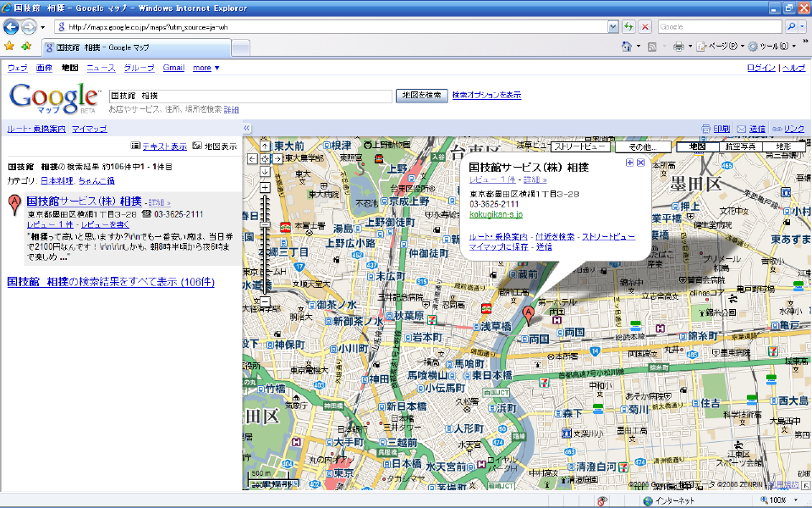Click the browser Back arrow button
Image resolution: width=812 pixels, height=508 pixels.
[x=11, y=26]
